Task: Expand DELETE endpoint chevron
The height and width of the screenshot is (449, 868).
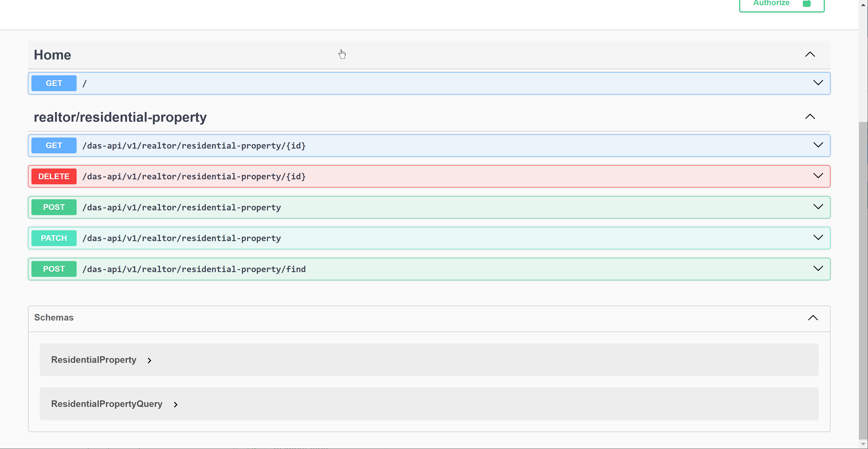Action: pos(818,176)
